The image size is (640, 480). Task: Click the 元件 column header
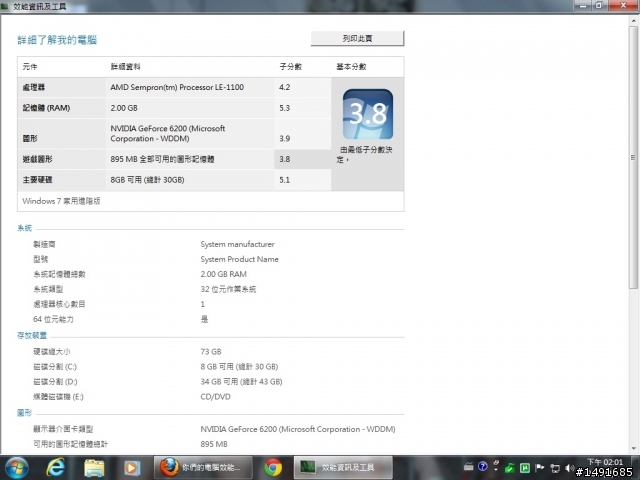pos(30,67)
